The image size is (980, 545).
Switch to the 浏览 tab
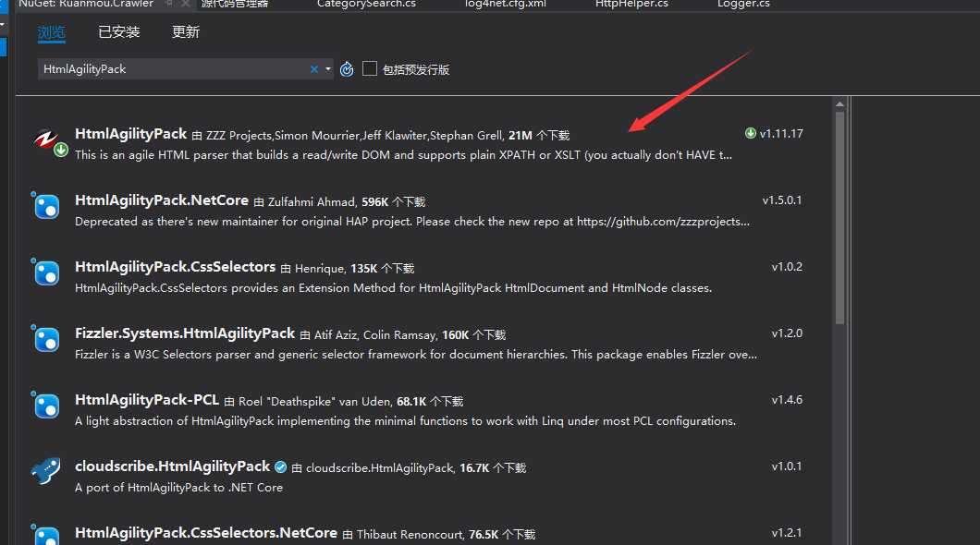pos(51,32)
